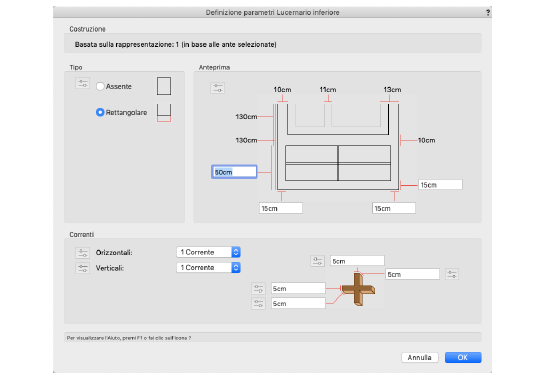Click the OK button

tap(463, 357)
